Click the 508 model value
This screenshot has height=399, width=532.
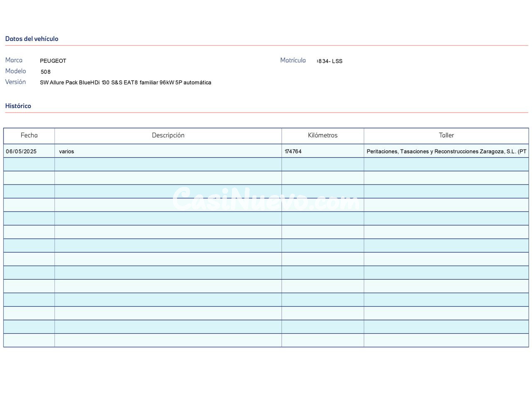tap(46, 72)
